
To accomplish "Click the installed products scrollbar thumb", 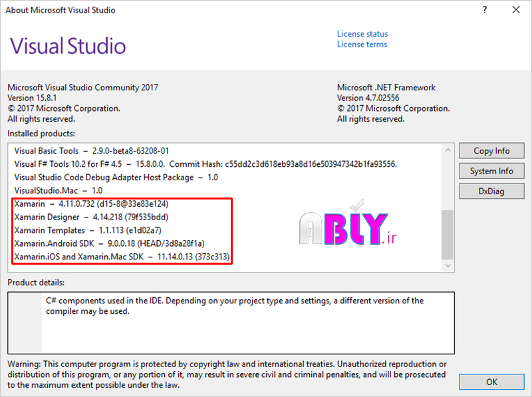I will pos(448,235).
